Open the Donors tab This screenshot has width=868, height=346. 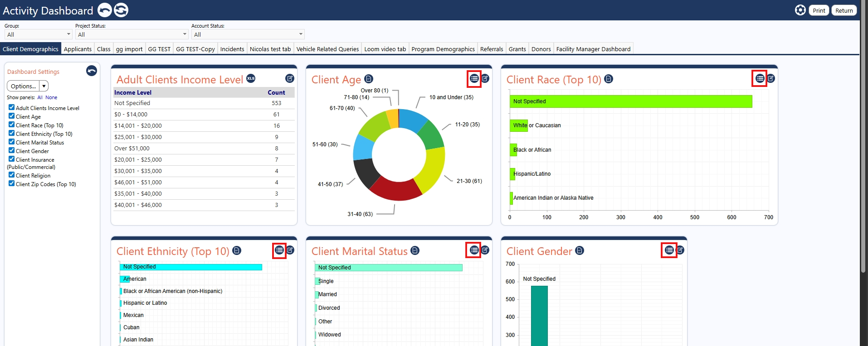click(541, 49)
